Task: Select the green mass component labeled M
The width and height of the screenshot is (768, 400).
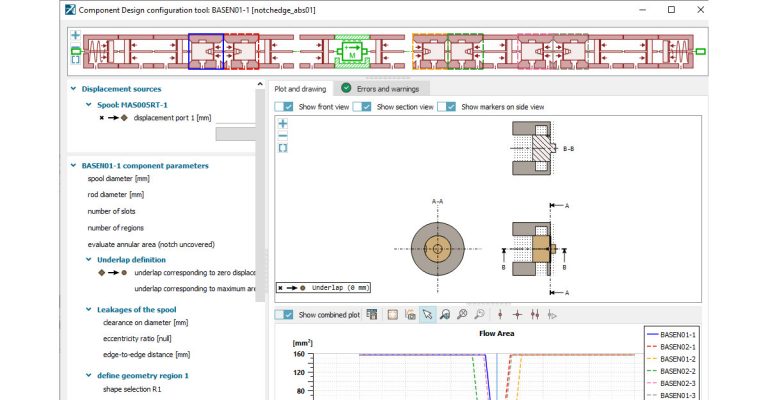Action: [352, 51]
